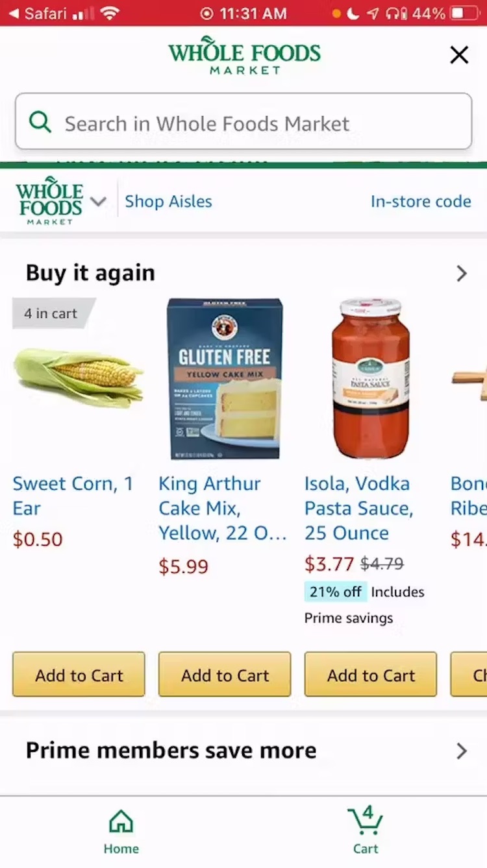Tap the search magnifier icon
This screenshot has height=868, width=487.
click(40, 122)
